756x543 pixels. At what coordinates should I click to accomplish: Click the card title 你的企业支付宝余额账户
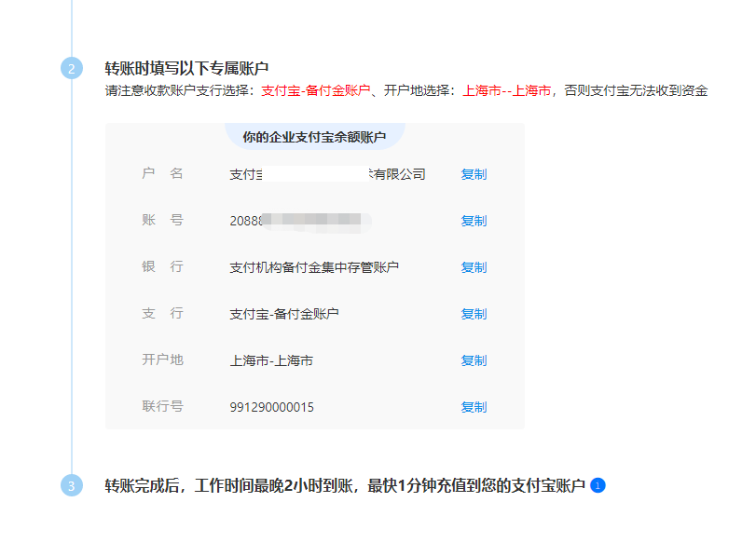(x=314, y=137)
